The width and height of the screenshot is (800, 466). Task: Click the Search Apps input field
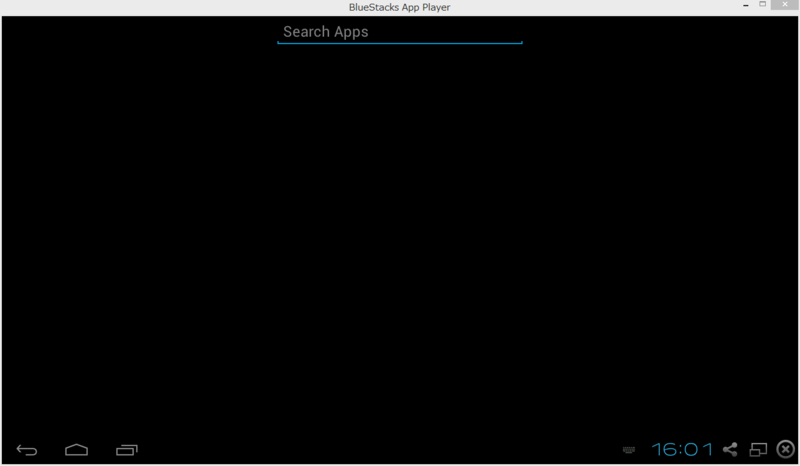[x=399, y=32]
